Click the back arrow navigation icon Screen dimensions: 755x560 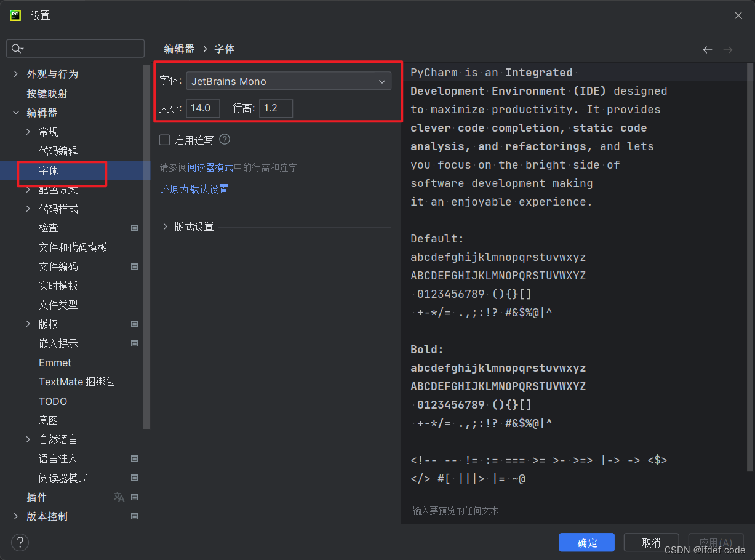click(x=708, y=50)
